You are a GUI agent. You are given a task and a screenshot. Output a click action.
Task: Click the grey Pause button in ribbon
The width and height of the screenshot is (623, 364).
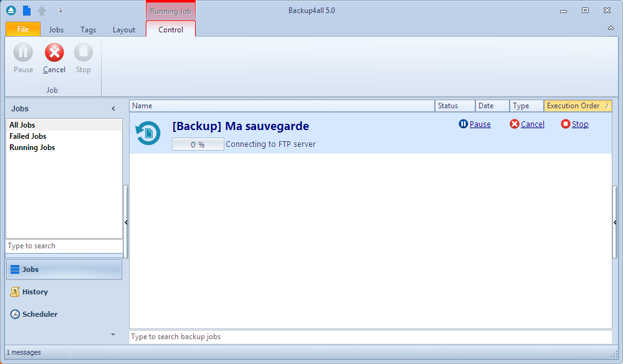23,58
